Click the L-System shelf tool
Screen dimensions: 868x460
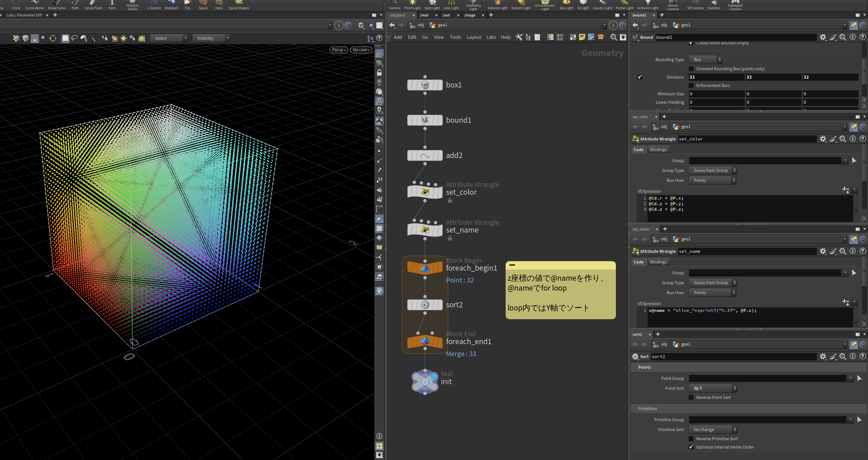coord(154,5)
